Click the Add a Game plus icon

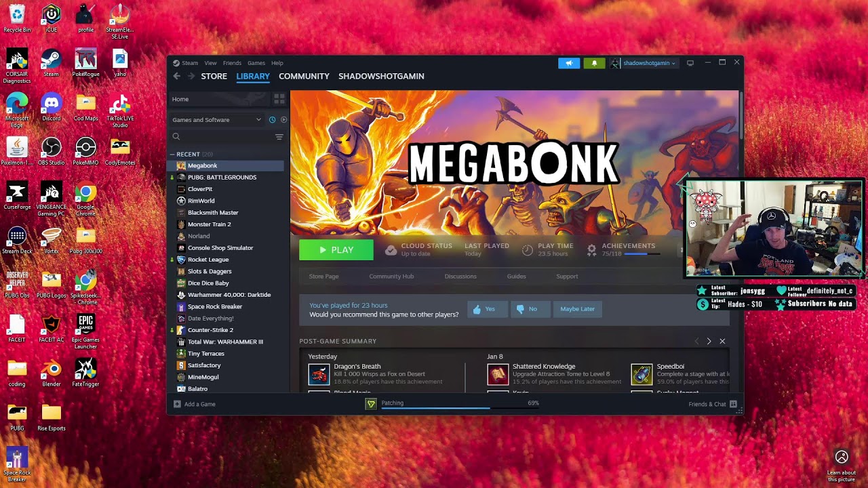[x=177, y=404]
